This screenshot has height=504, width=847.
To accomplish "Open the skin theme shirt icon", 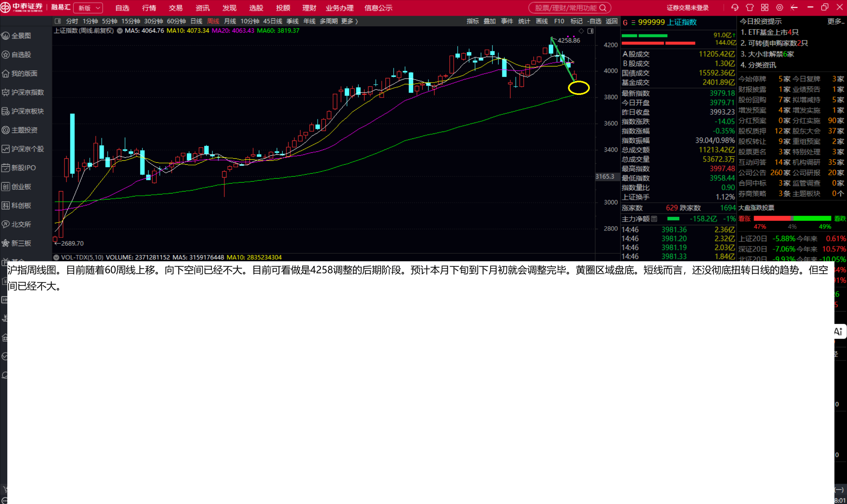I will click(750, 8).
